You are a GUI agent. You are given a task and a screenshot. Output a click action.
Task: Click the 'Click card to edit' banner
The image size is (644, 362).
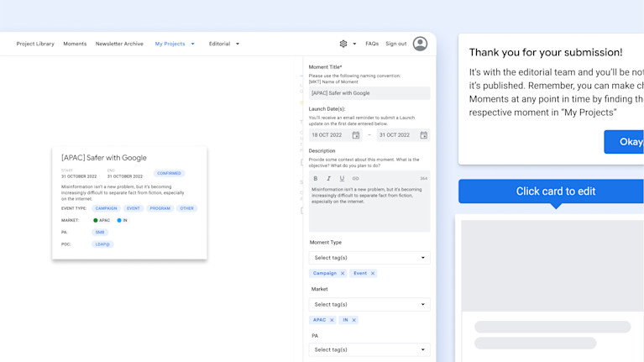click(551, 191)
